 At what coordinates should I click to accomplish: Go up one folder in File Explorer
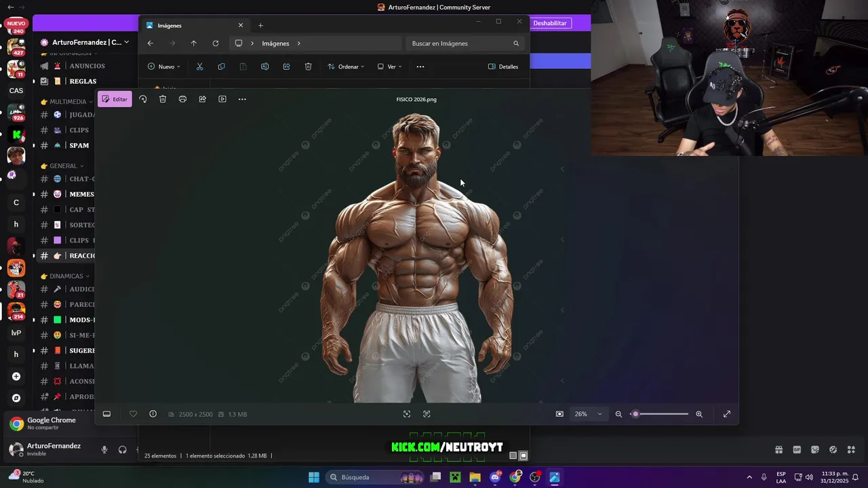193,43
